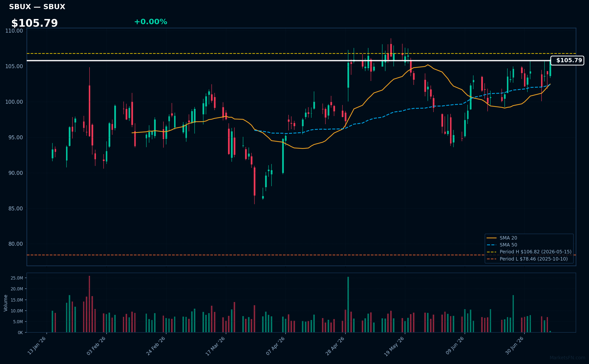Click the 110.00 price axis label
The height and width of the screenshot is (364, 589).
click(14, 31)
